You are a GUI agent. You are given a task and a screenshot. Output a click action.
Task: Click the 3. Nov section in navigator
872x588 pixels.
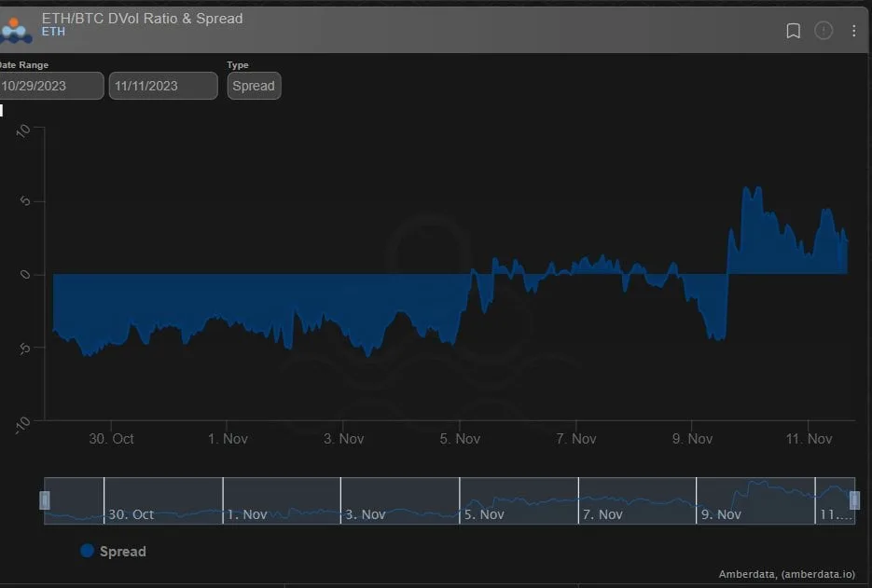click(400, 500)
